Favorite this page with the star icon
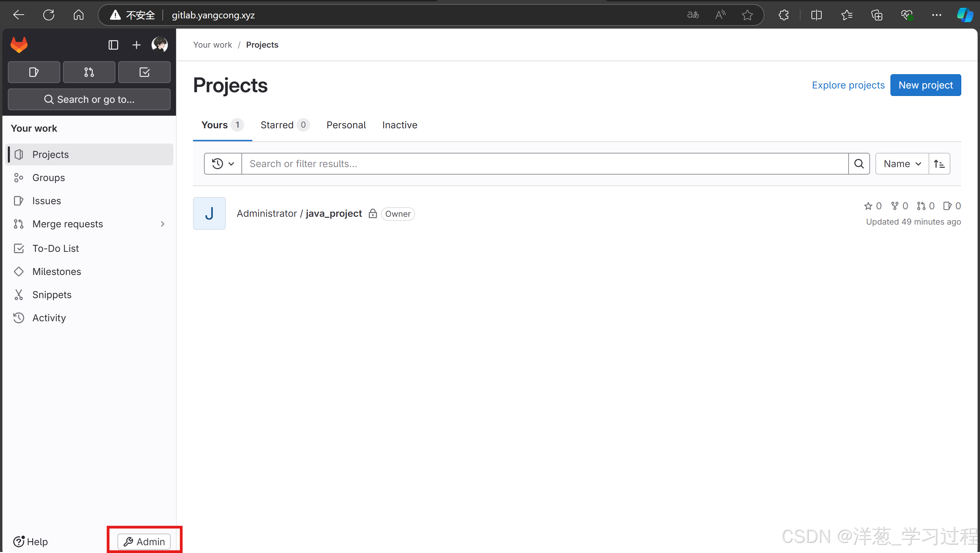Viewport: 980px width, 553px height. [747, 15]
